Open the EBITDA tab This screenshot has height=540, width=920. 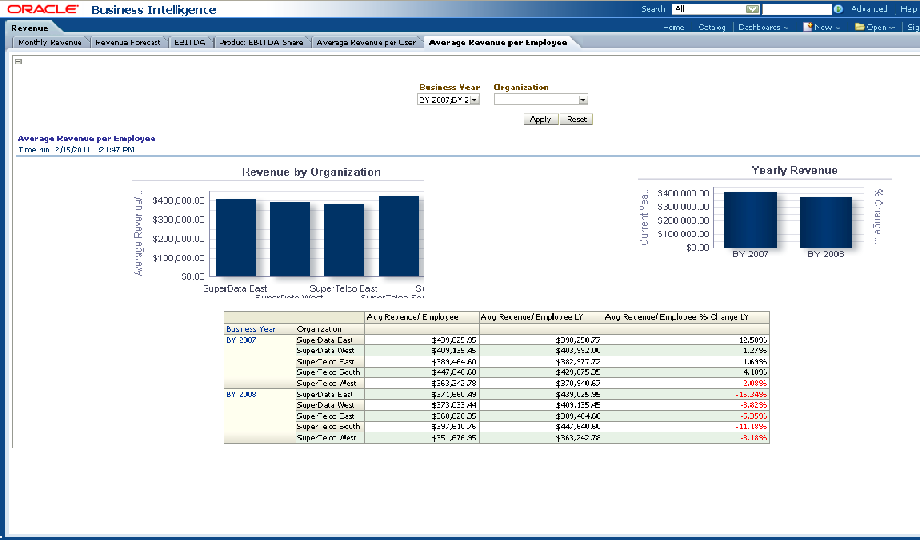pos(190,42)
